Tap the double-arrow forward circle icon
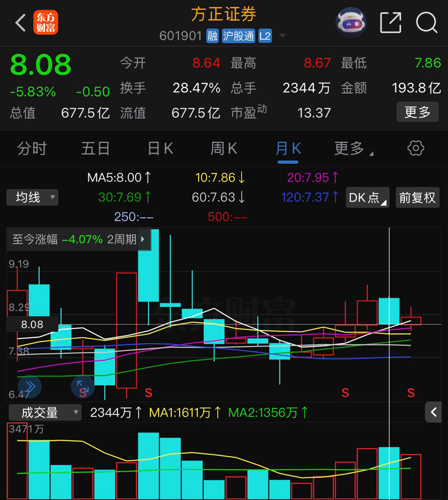Viewport: 448px width, 500px height. 30,387
